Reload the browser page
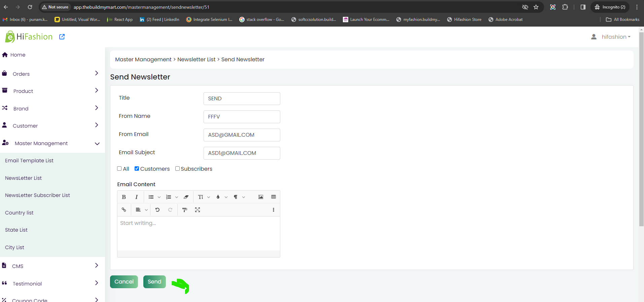 point(30,7)
